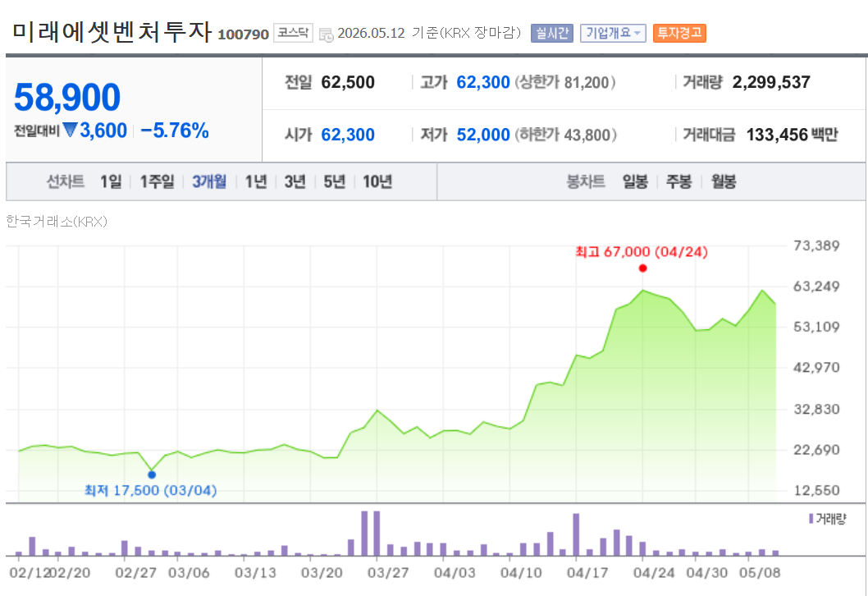Screen dimensions: 868x596
Task: Click the 최저 17,500 (03/04) label
Action: (x=151, y=491)
